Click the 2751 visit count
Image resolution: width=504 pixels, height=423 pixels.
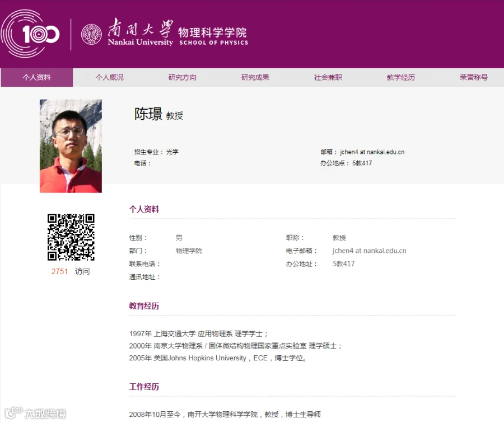[59, 271]
